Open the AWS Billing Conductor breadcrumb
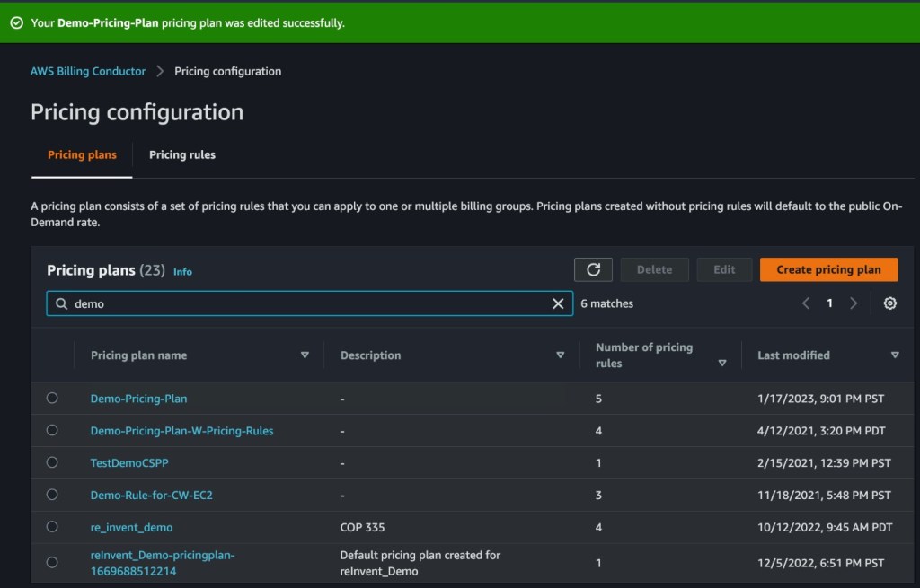This screenshot has width=920, height=588. (x=88, y=72)
